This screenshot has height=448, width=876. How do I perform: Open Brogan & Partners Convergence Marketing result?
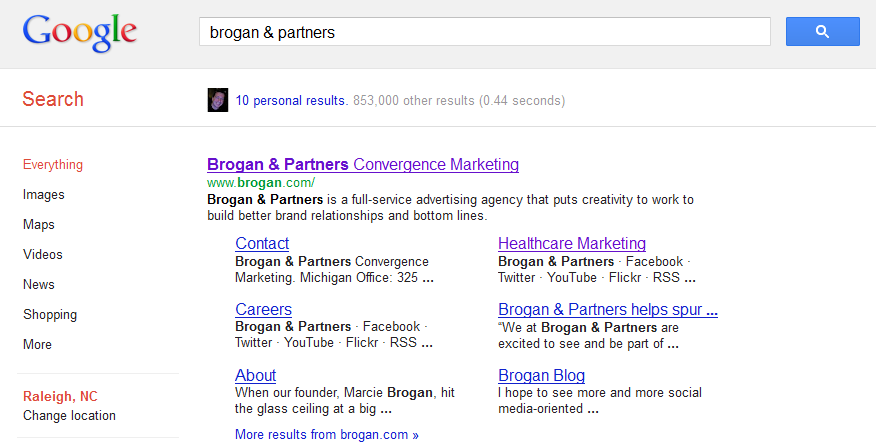pyautogui.click(x=363, y=164)
